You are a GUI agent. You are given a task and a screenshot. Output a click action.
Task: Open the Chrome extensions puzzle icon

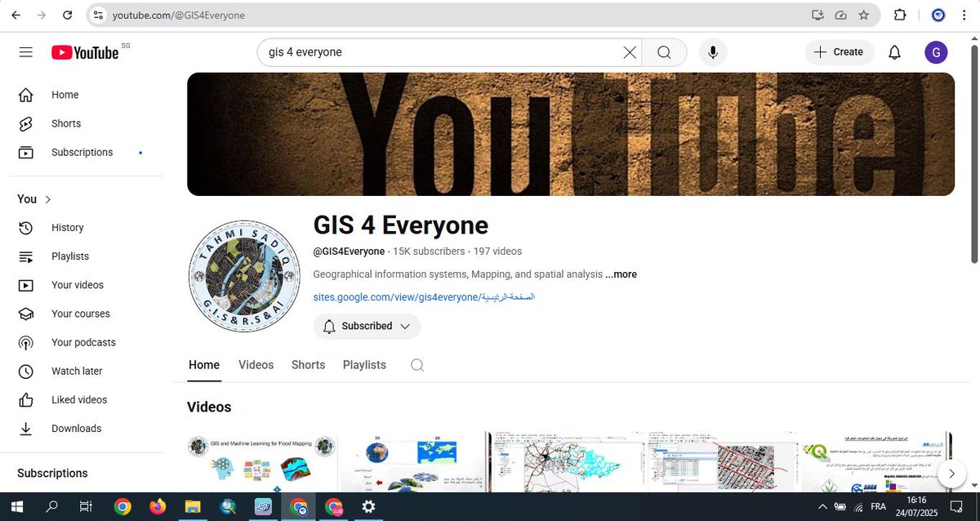(900, 15)
